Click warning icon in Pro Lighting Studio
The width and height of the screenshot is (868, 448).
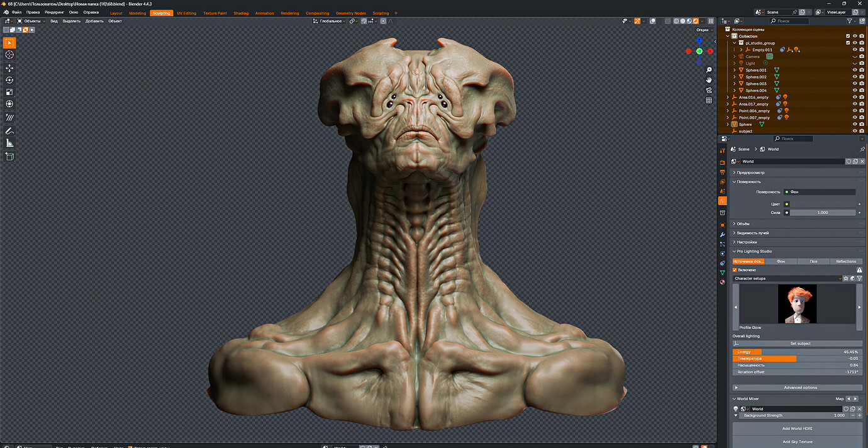click(859, 270)
